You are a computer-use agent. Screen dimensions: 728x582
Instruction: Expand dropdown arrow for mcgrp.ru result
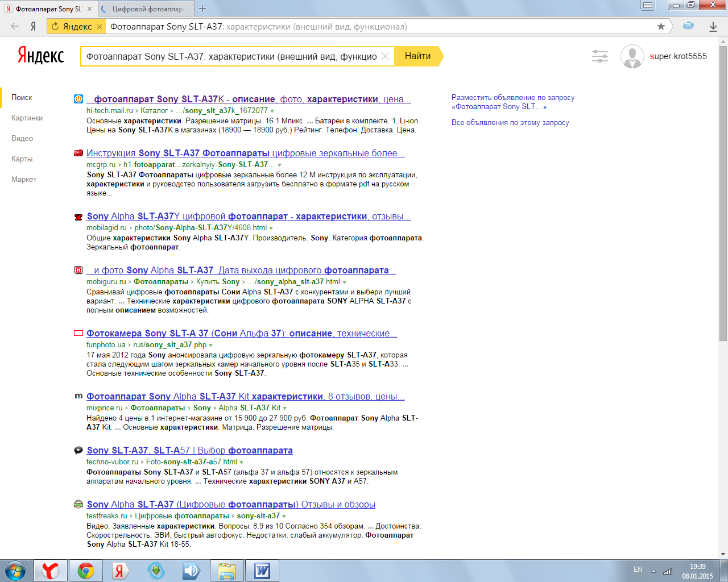[280, 165]
